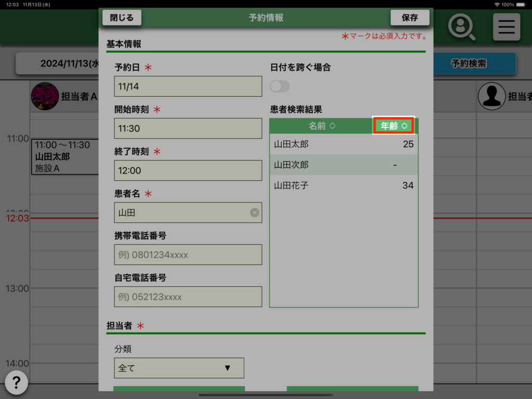Open the 開始時刻 time picker field
This screenshot has width=532, height=399.
(x=188, y=128)
